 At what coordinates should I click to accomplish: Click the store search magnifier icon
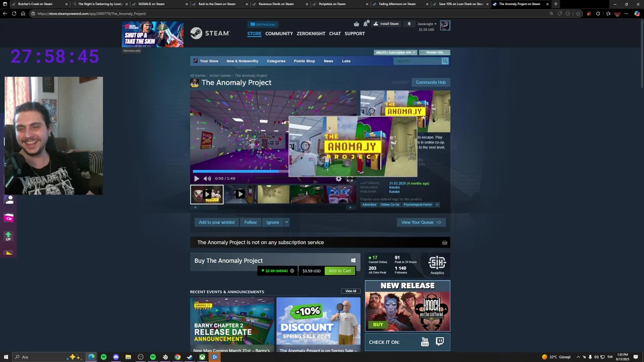tap(445, 61)
